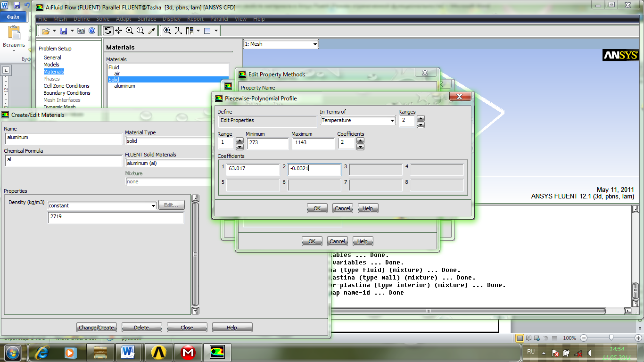
Task: Click the Word Paste (Вставить) clipboard icon
Action: pos(14,33)
